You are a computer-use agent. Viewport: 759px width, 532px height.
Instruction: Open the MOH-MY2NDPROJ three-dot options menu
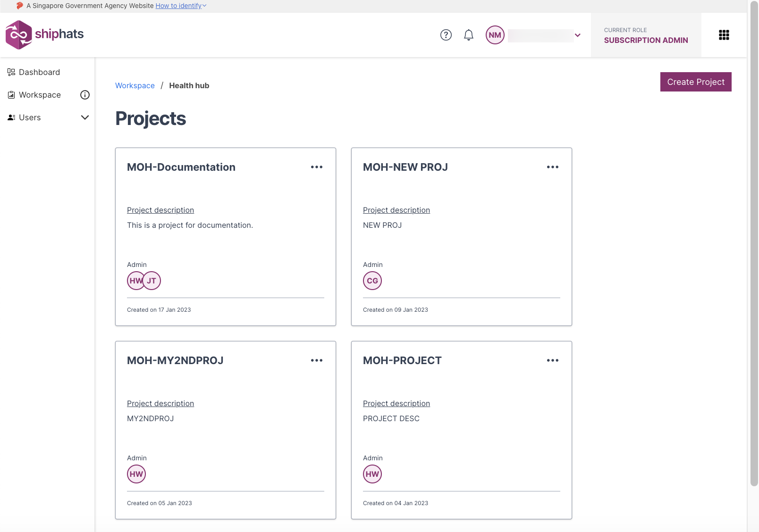(x=317, y=360)
